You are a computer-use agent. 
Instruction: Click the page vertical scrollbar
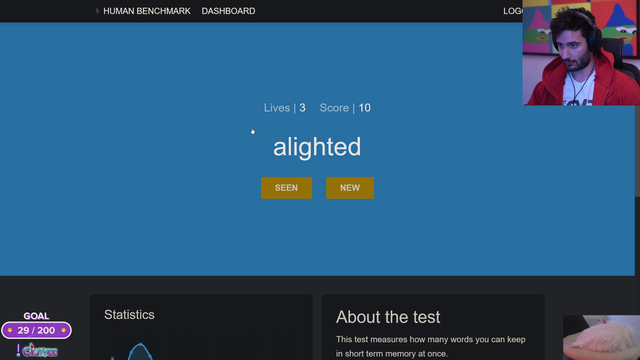637,151
